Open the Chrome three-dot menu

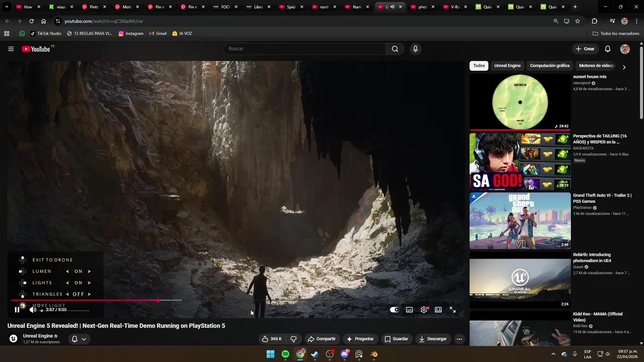point(636,21)
